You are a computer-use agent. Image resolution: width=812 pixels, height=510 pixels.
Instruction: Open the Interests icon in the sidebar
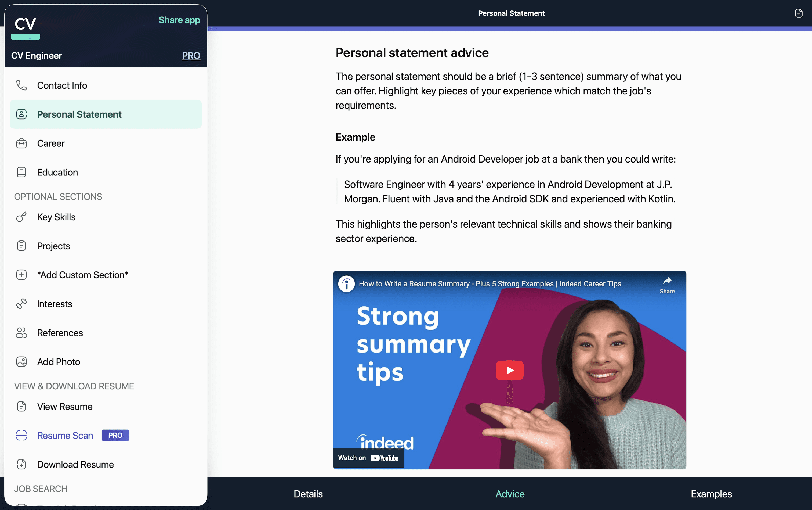tap(21, 304)
